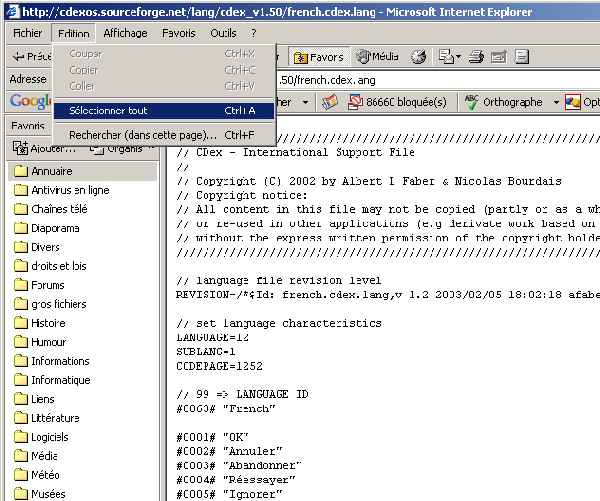Click the popup blocker '8666C bloquée(s)' button
The height and width of the screenshot is (501, 600).
coord(397,102)
